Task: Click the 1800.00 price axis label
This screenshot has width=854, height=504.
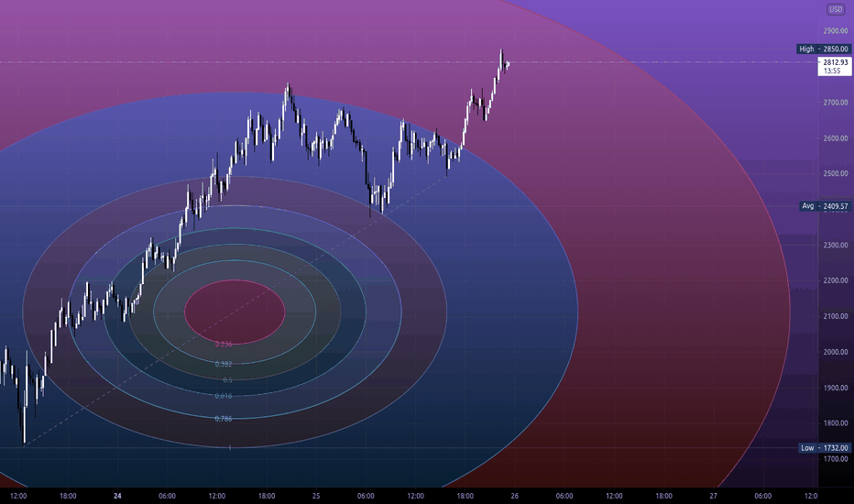Action: (836, 423)
